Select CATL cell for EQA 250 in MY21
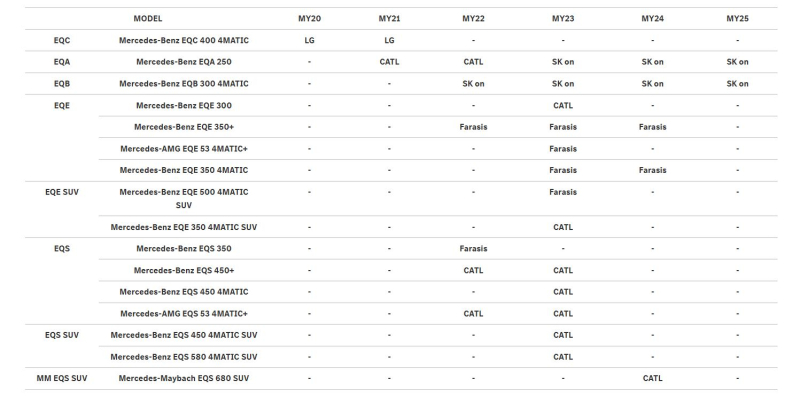The height and width of the screenshot is (396, 800). click(x=389, y=62)
